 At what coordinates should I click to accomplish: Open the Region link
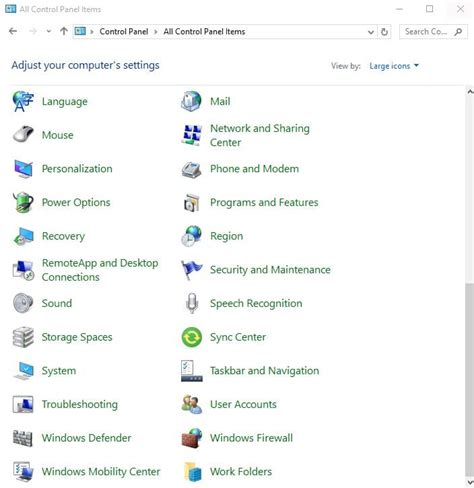[226, 236]
